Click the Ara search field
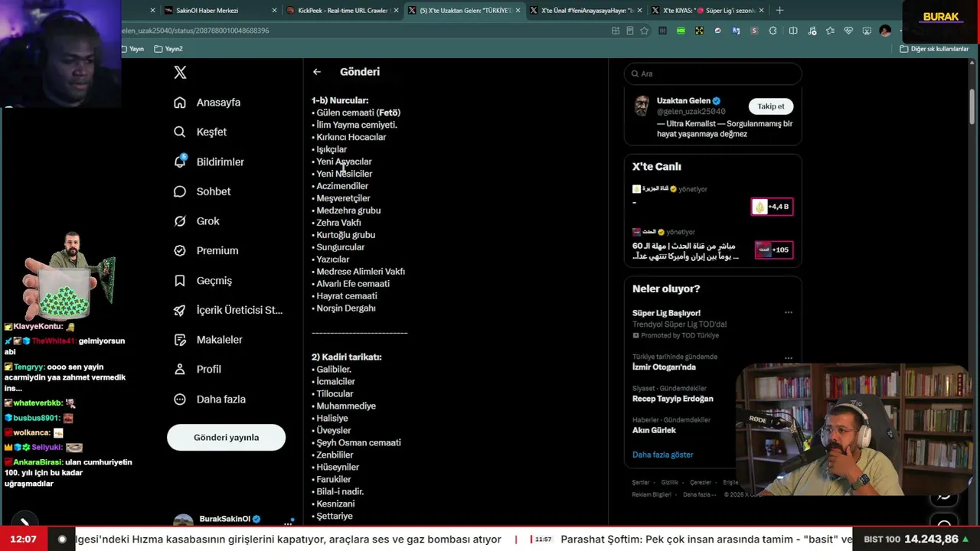Screen dimensions: 980x551 coord(713,73)
